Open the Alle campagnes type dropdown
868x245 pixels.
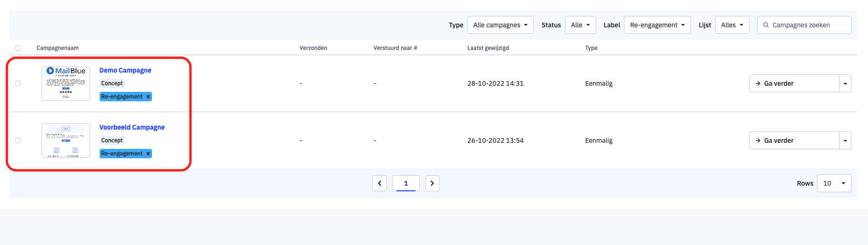500,25
